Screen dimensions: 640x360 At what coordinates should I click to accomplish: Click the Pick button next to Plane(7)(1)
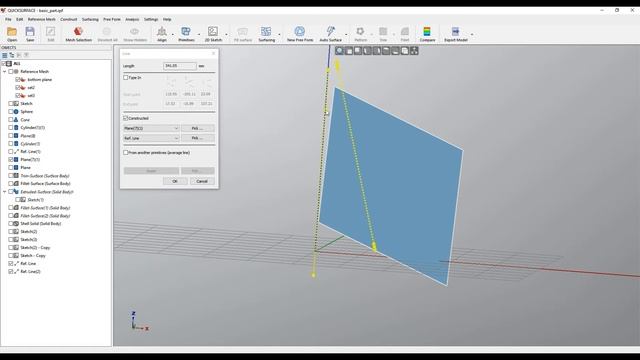pyautogui.click(x=198, y=128)
